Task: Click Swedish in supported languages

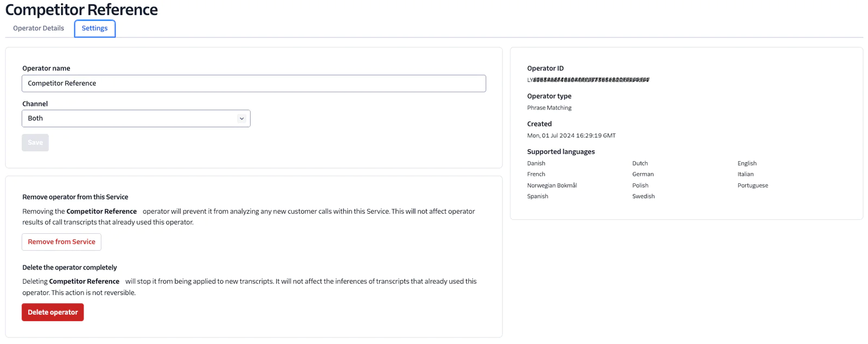Action: pyautogui.click(x=643, y=196)
